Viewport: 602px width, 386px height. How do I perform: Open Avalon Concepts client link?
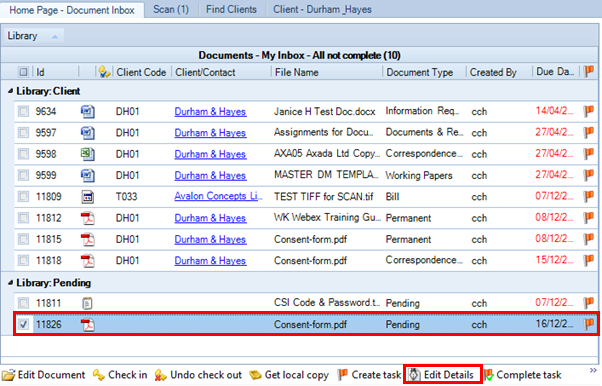[218, 196]
